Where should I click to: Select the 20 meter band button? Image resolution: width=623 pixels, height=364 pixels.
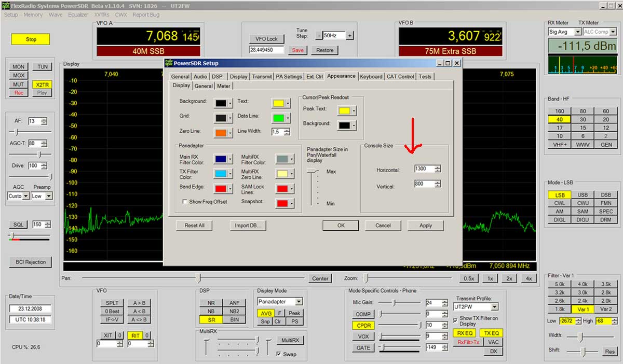(x=606, y=119)
